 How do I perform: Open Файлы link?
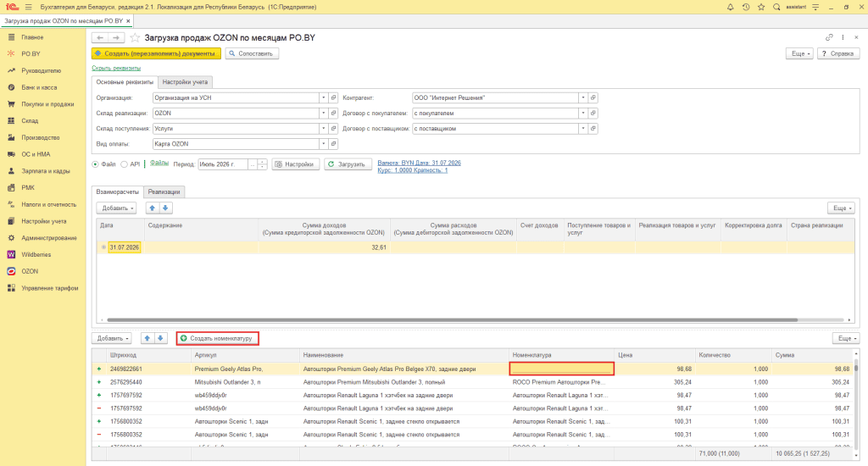159,164
